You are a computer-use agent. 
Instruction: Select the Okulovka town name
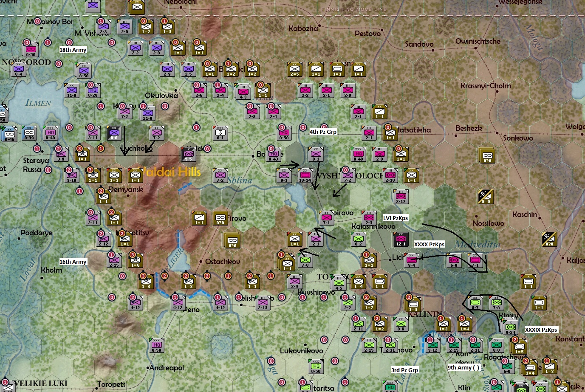point(161,96)
